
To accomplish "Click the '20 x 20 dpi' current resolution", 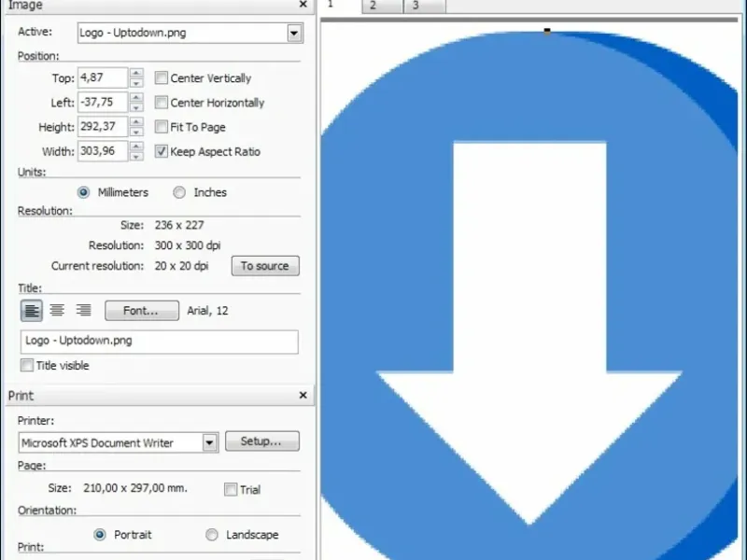I will (x=181, y=266).
